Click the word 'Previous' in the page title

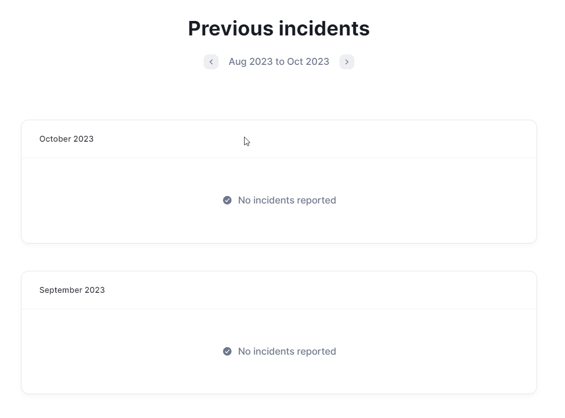tap(231, 28)
